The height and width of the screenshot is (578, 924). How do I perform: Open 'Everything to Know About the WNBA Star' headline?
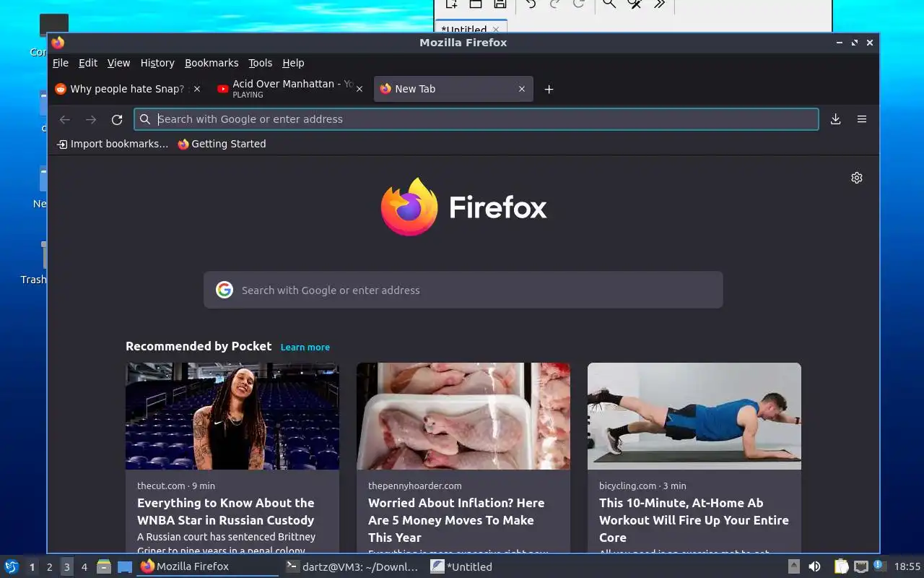point(226,512)
